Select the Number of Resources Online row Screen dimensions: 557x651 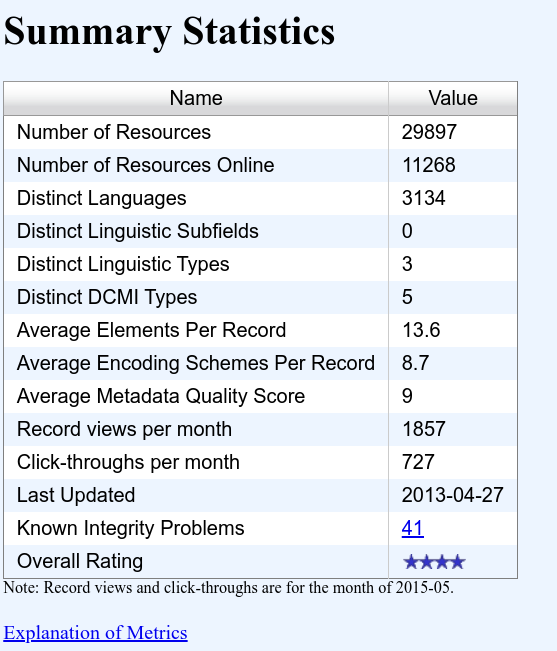pos(261,165)
